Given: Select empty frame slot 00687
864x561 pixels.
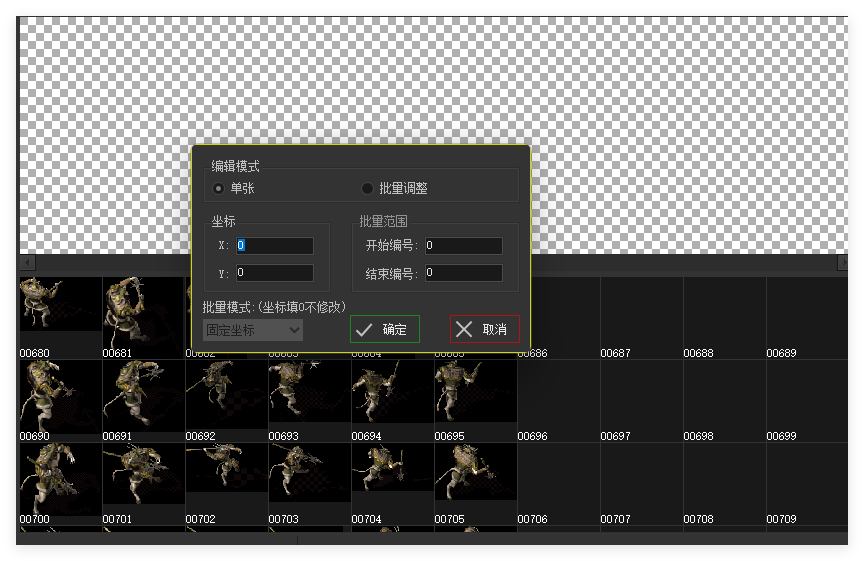Looking at the screenshot, I should pos(641,315).
